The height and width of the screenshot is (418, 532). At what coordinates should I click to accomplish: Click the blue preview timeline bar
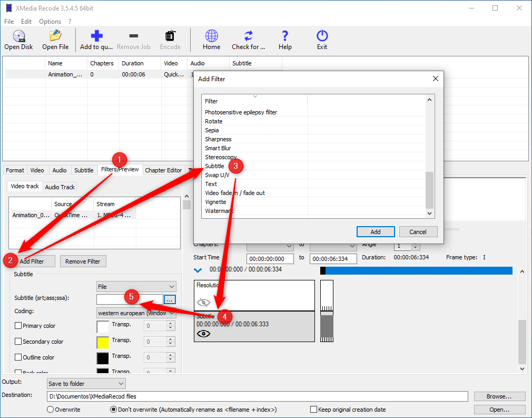click(416, 270)
